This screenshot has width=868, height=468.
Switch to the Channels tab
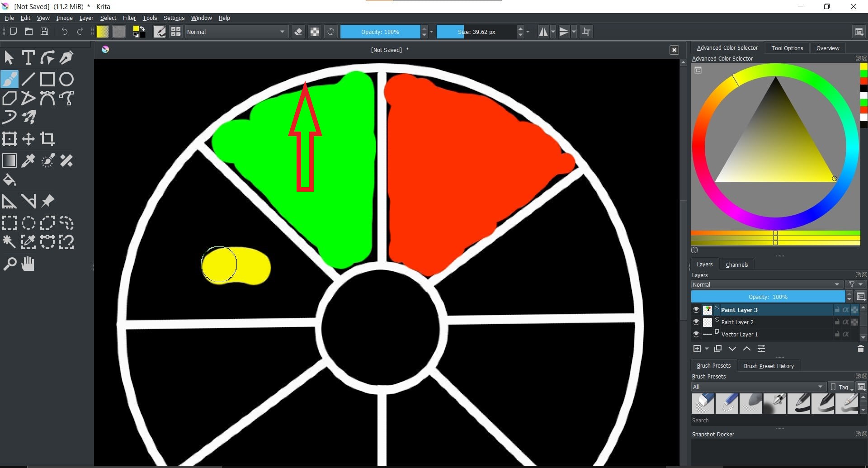[x=736, y=265]
